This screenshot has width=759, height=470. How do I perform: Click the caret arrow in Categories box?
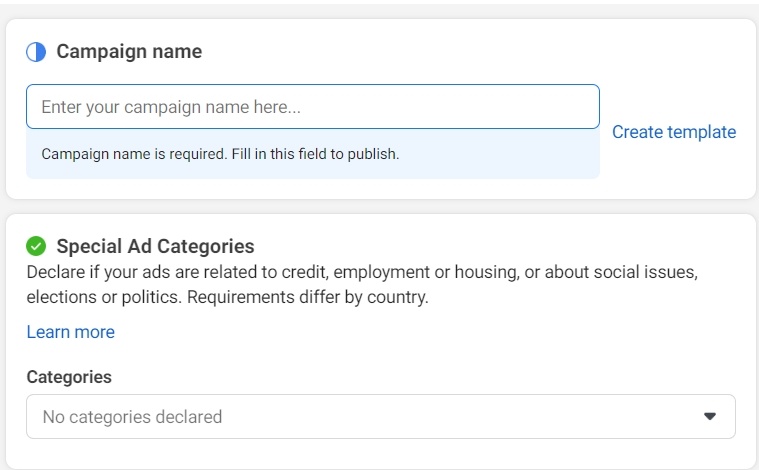click(x=710, y=416)
